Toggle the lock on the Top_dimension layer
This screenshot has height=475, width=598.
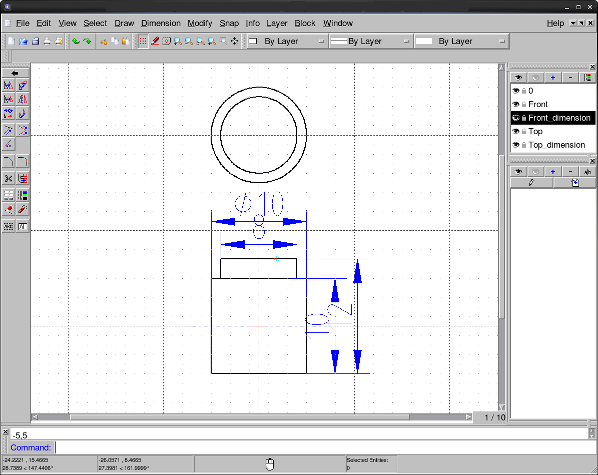pyautogui.click(x=524, y=145)
